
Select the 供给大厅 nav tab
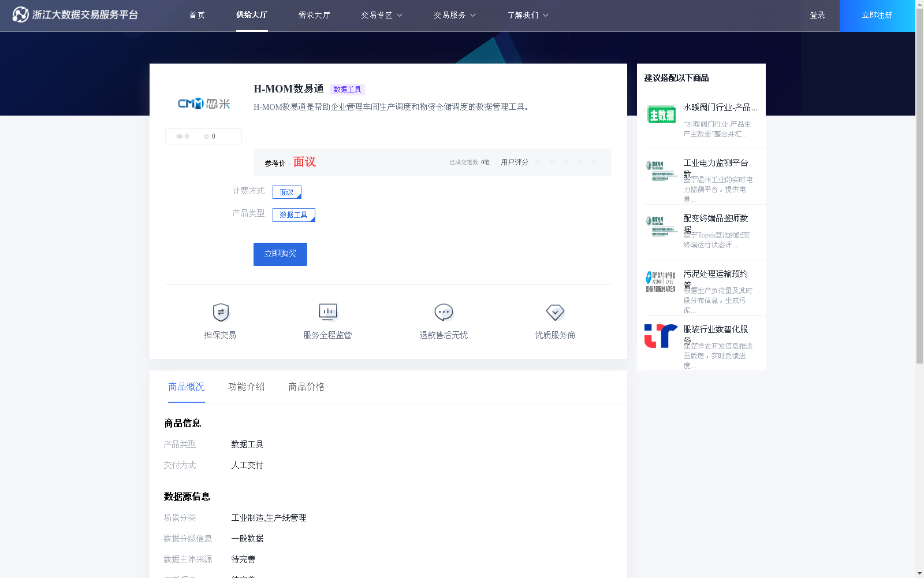coord(252,15)
